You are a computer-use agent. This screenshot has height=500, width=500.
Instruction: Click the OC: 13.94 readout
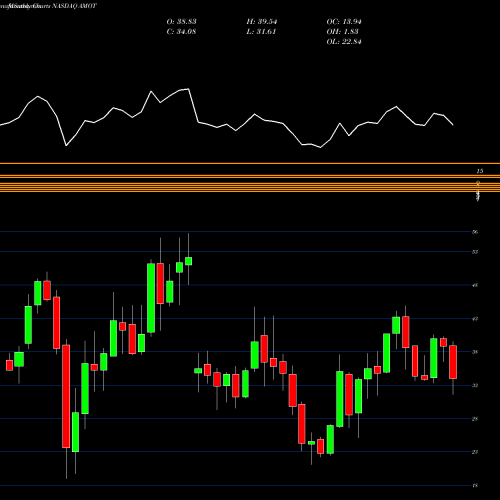[x=344, y=21]
